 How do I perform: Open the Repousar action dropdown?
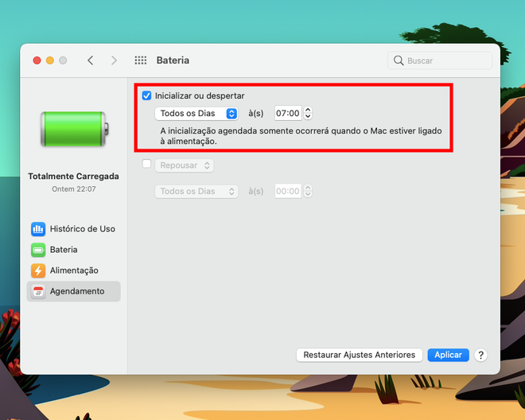click(185, 165)
